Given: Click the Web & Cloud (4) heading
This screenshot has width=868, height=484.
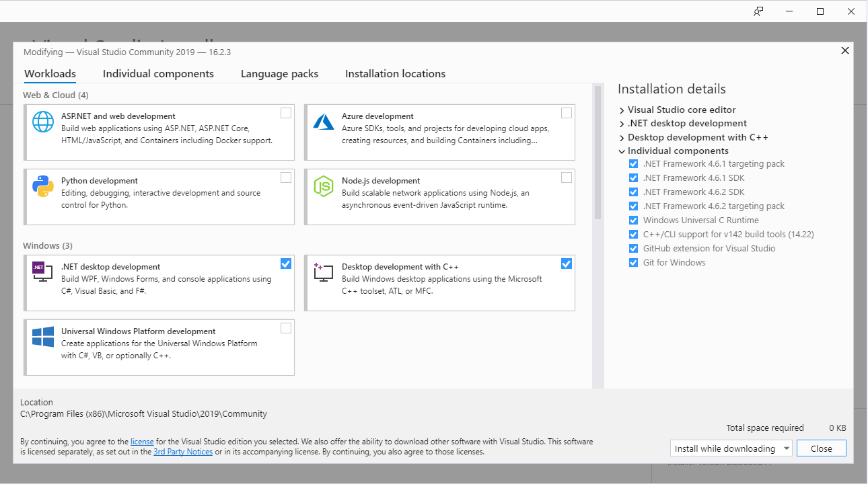Looking at the screenshot, I should pos(56,95).
